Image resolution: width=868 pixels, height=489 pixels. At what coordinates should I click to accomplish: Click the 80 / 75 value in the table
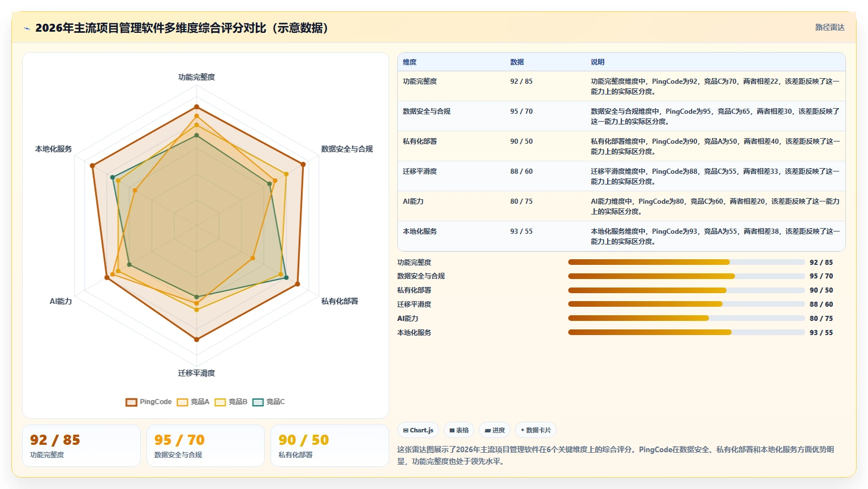521,201
